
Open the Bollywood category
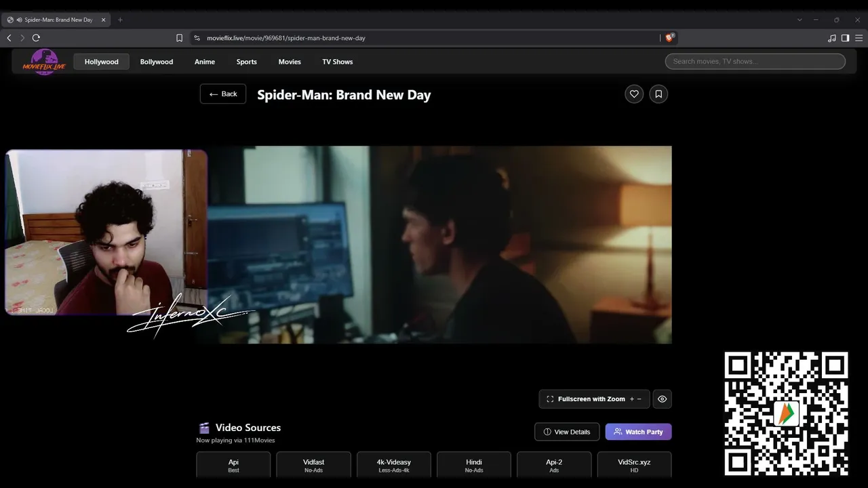pos(157,62)
